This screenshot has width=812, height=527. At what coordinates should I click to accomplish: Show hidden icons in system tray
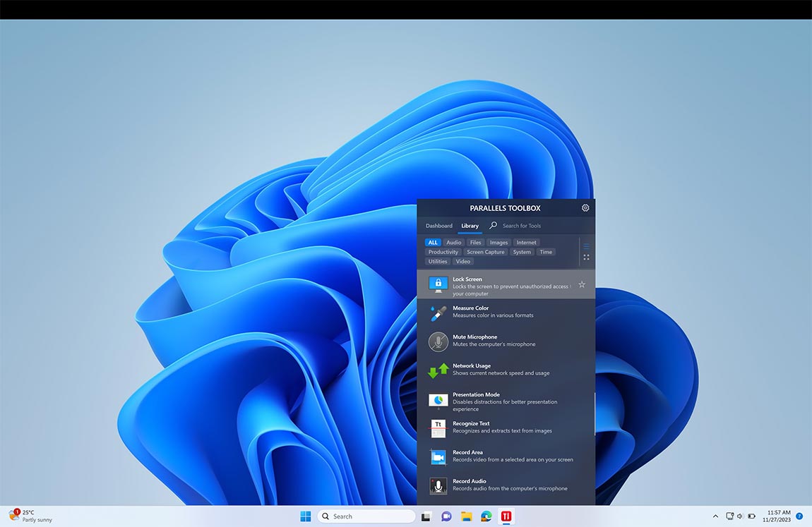(x=715, y=516)
